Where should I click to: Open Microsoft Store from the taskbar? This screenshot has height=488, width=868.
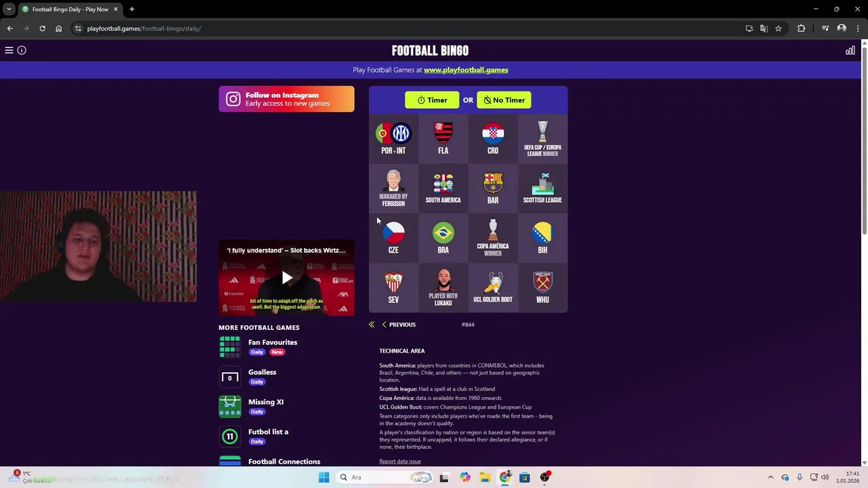tap(524, 477)
